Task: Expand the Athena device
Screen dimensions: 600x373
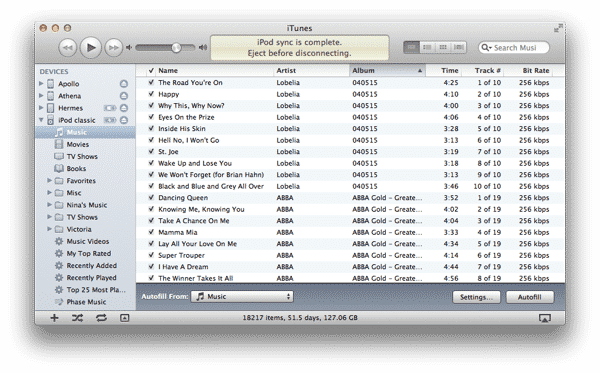Action: pos(41,96)
